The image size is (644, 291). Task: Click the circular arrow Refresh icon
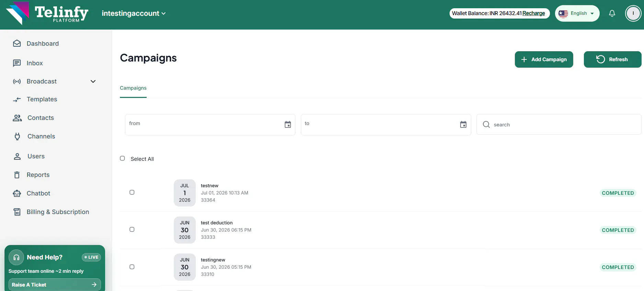(x=600, y=59)
